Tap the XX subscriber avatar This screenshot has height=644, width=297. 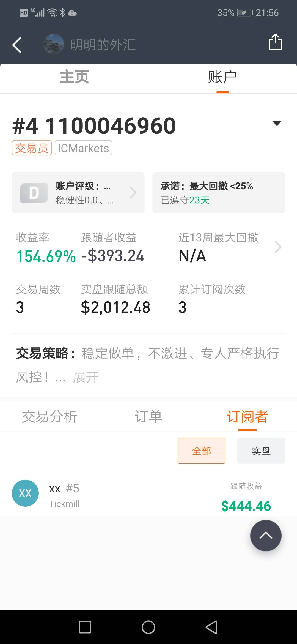[25, 493]
